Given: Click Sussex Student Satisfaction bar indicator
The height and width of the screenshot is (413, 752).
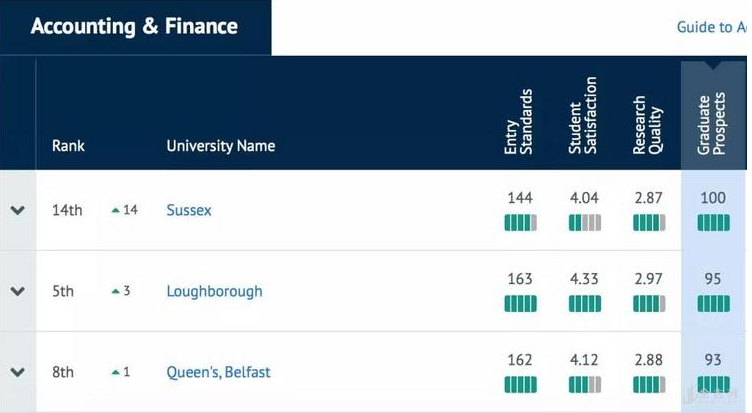Looking at the screenshot, I should (584, 223).
